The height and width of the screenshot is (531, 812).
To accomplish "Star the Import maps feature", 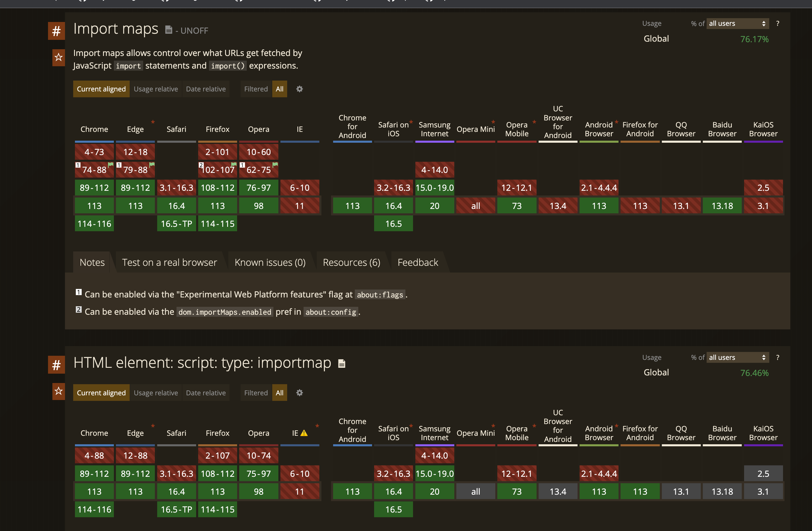I will click(58, 58).
